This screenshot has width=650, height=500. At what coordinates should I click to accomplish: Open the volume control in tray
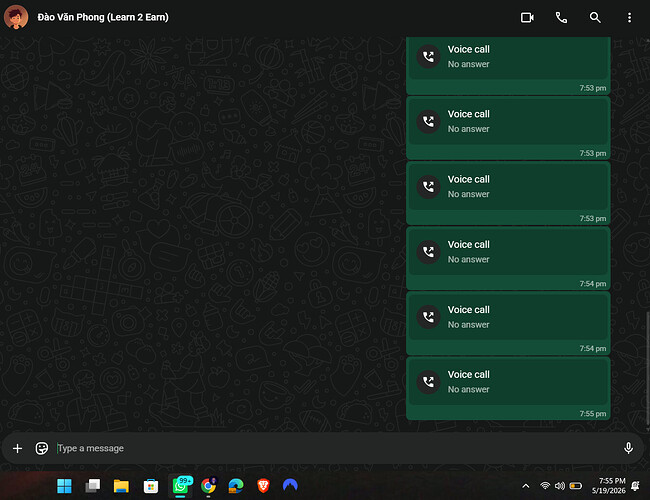[560, 486]
